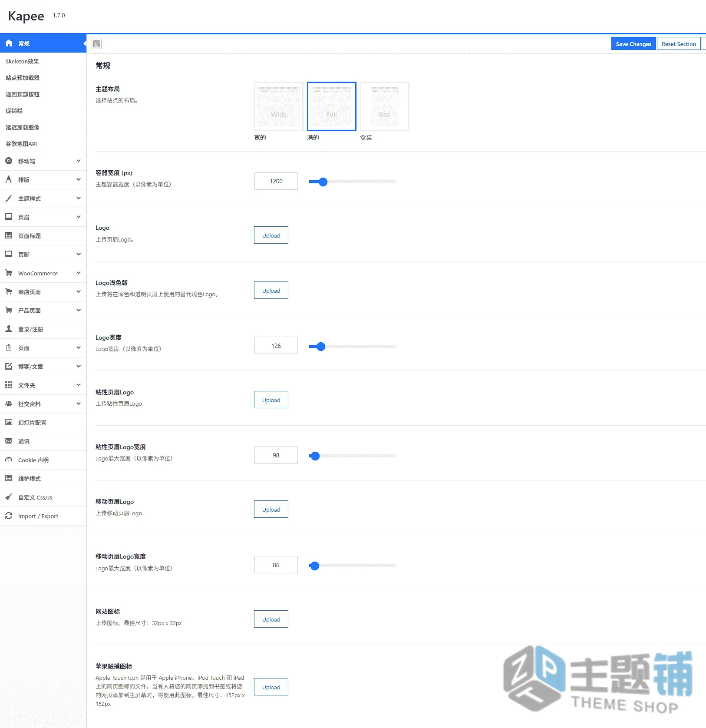This screenshot has height=728, width=706.
Task: Click the 文件夹 grid icon
Action: click(x=9, y=385)
